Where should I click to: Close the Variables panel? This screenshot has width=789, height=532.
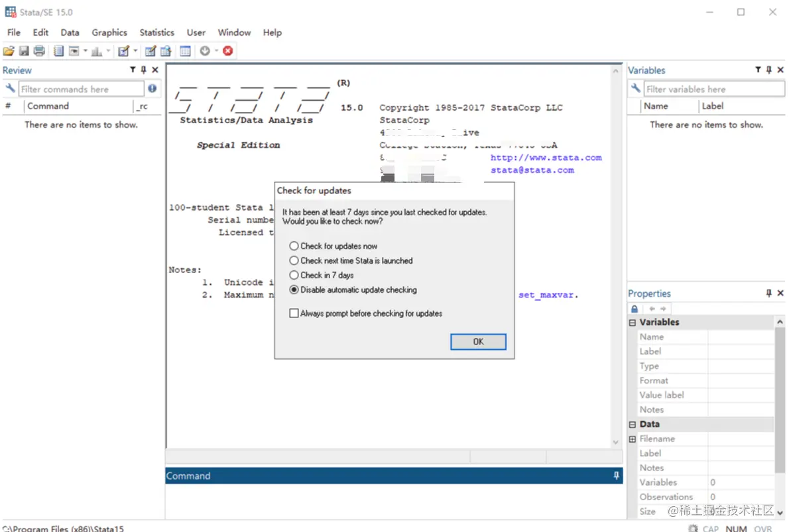pyautogui.click(x=780, y=70)
